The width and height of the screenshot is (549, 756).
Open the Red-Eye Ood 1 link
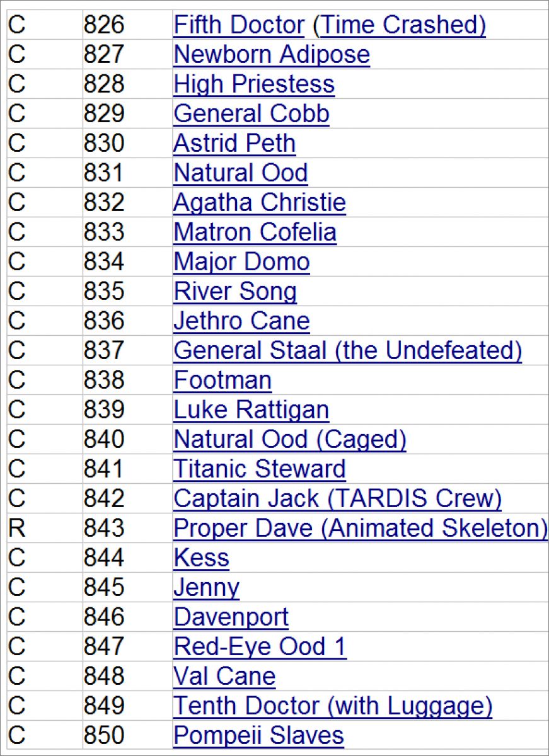point(260,647)
